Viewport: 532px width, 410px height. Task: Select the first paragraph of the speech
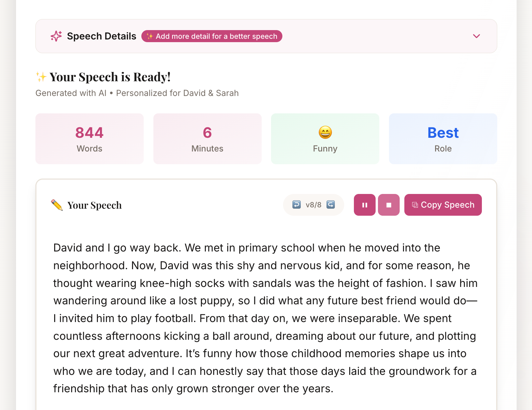click(264, 318)
